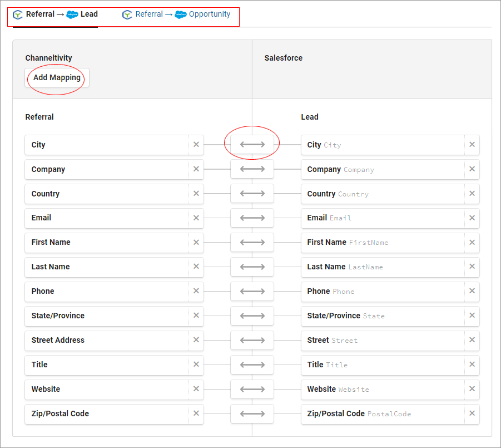This screenshot has height=448, width=501.
Task: Remove the Zip/Postal Code referral field
Action: click(x=196, y=413)
